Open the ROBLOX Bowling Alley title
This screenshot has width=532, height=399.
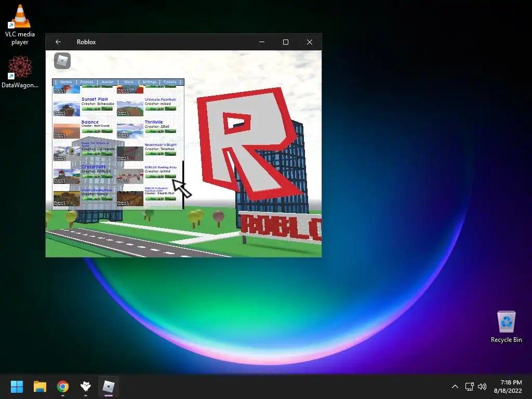click(x=161, y=167)
